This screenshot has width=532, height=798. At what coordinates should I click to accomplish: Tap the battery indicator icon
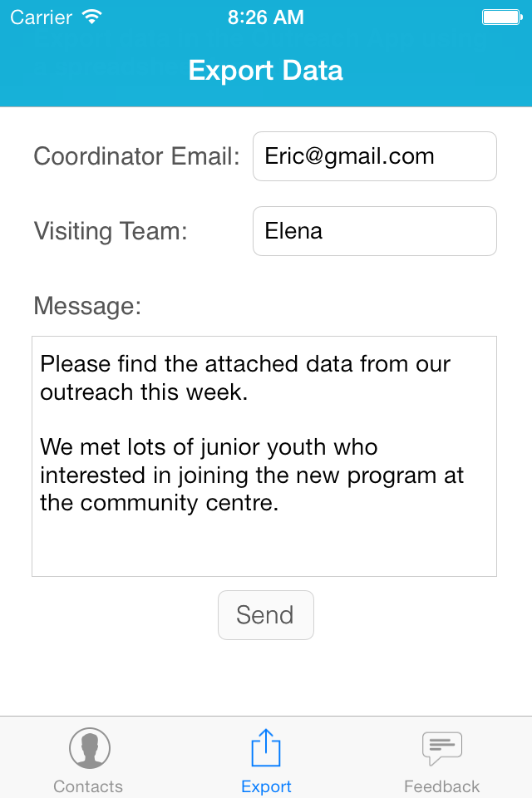coord(501,17)
